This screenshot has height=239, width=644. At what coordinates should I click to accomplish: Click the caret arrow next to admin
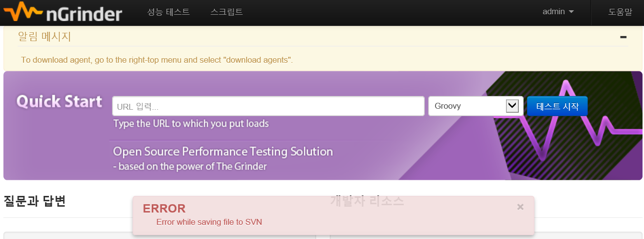(x=572, y=12)
